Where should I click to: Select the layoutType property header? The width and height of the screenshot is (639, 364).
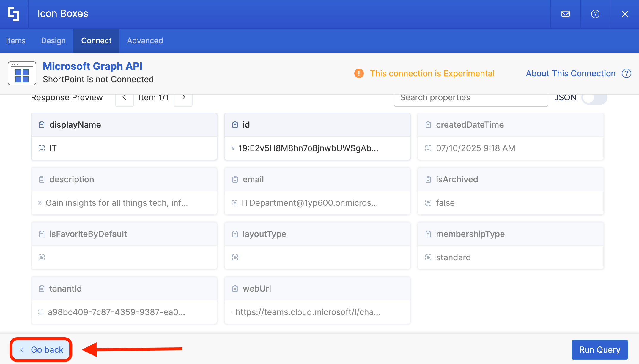click(317, 234)
